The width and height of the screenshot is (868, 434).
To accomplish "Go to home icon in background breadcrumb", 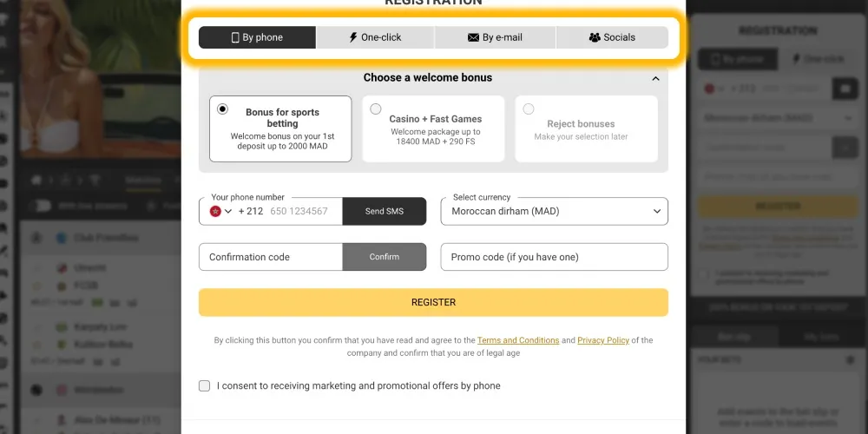I will pyautogui.click(x=36, y=181).
